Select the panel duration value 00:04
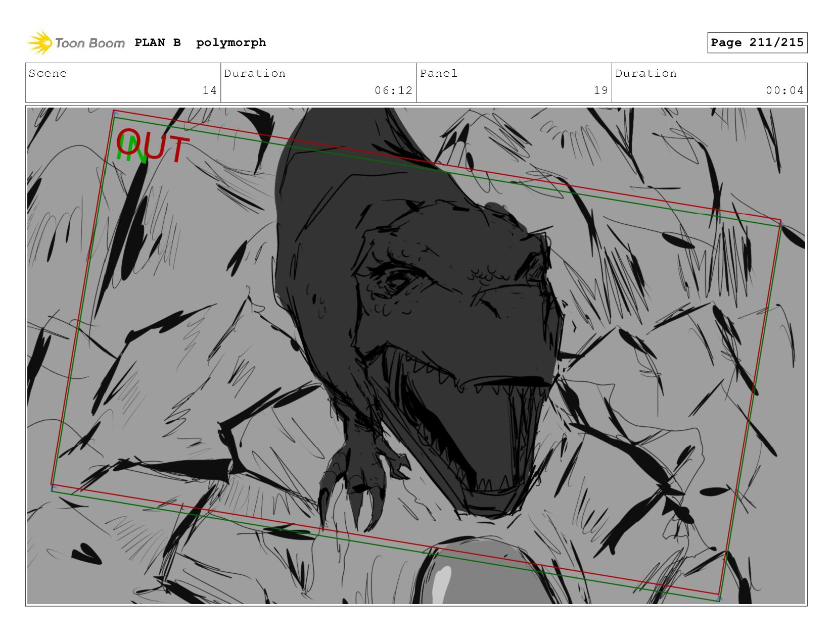 point(784,90)
